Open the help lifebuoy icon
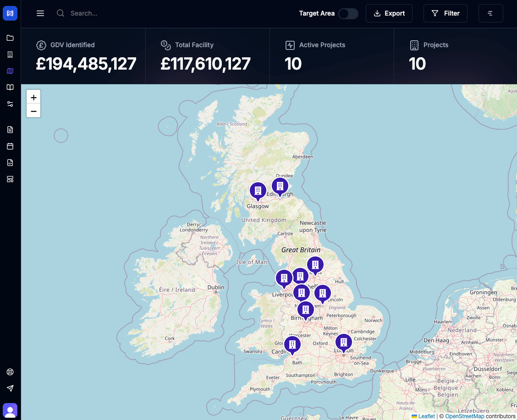This screenshot has height=420, width=517. click(x=10, y=372)
